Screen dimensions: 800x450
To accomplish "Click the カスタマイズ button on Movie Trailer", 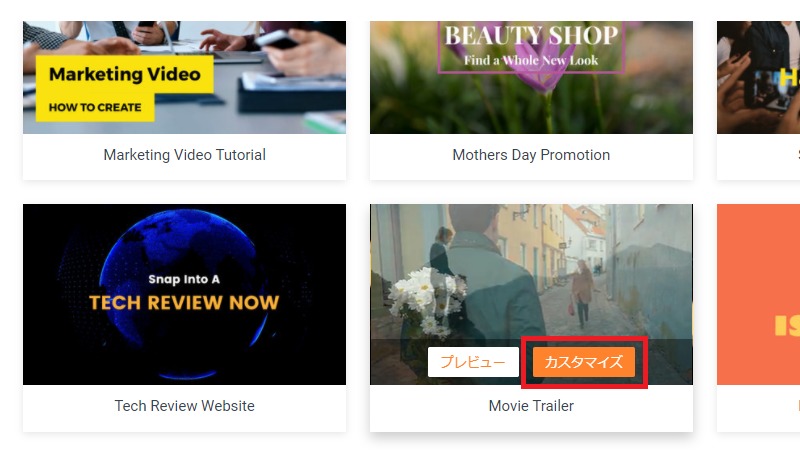I will [584, 362].
